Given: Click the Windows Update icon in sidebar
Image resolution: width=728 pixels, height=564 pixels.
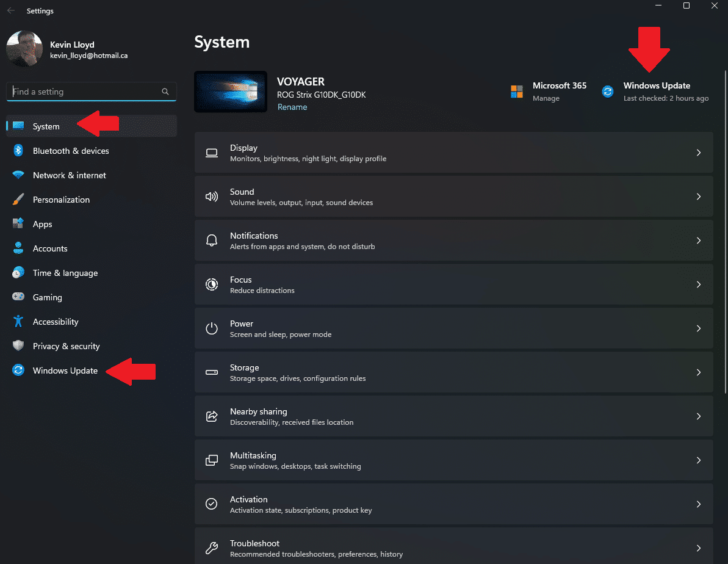Looking at the screenshot, I should pos(18,370).
